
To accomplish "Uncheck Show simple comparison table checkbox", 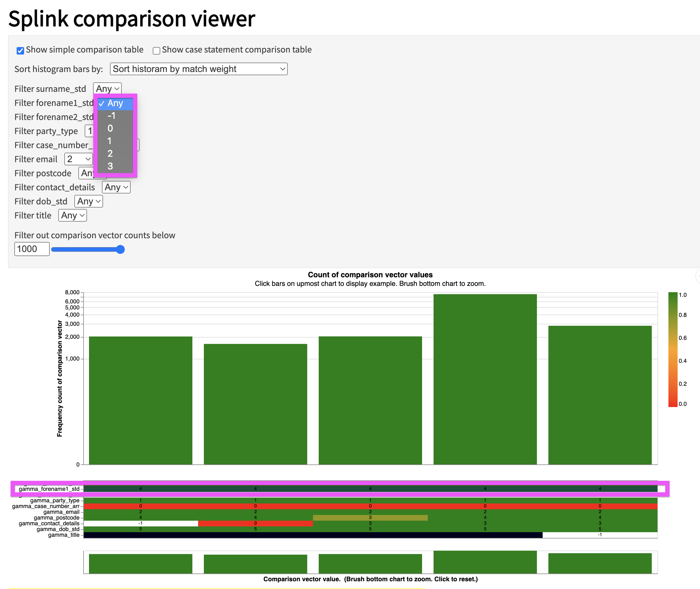I will pos(20,51).
